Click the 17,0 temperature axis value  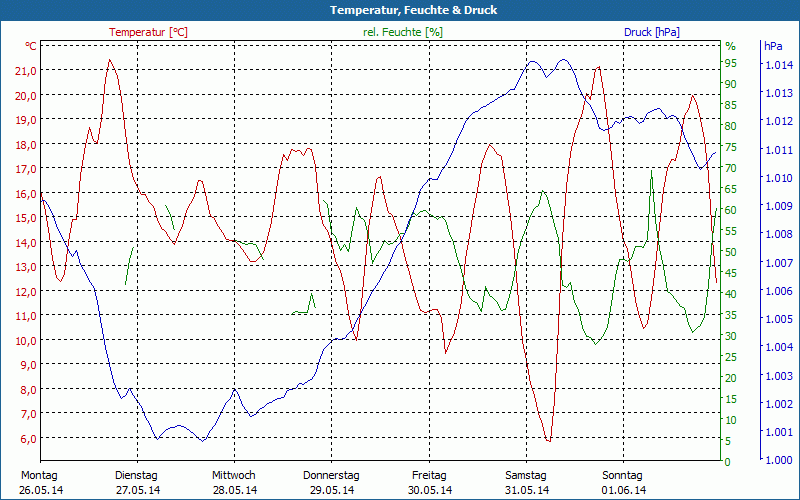(x=26, y=169)
